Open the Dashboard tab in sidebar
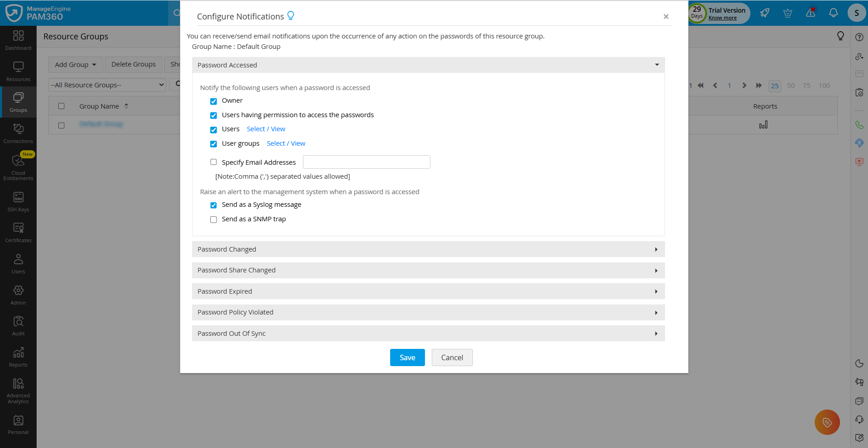This screenshot has height=448, width=868. coord(18,40)
